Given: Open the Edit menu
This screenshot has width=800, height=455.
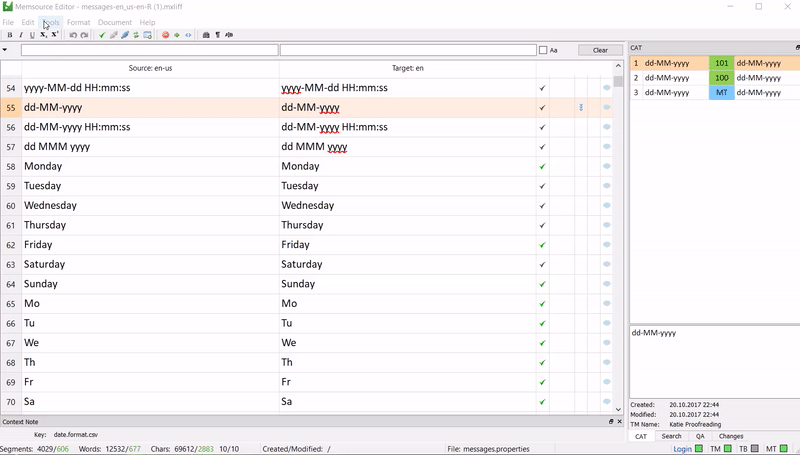Looking at the screenshot, I should click(x=28, y=22).
